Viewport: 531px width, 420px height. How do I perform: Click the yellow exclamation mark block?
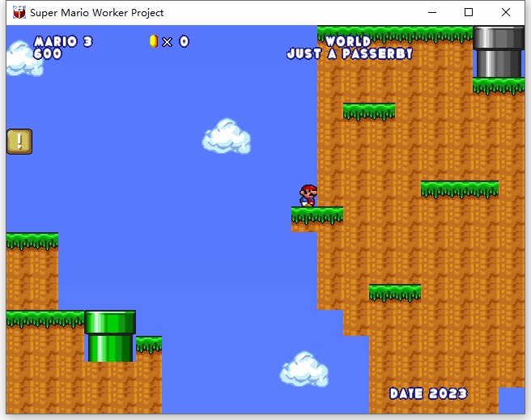tap(19, 141)
